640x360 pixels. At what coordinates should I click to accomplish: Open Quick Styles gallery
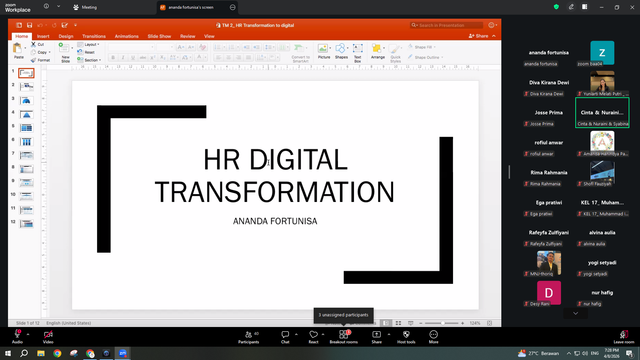[395, 53]
